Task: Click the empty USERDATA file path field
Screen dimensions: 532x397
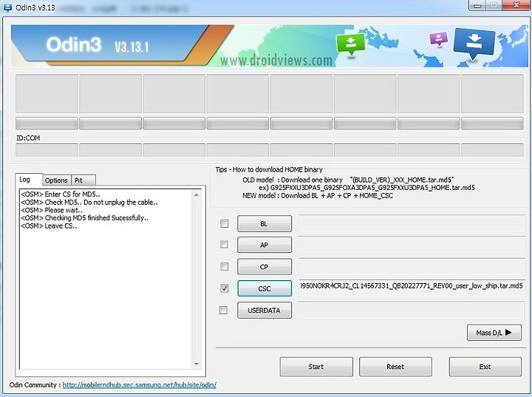Action: coord(412,310)
